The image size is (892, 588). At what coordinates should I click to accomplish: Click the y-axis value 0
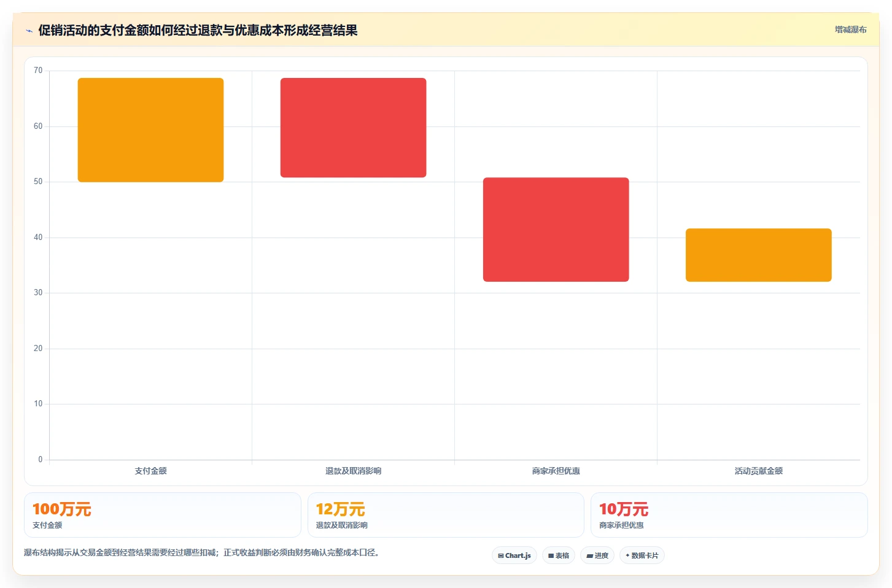41,460
